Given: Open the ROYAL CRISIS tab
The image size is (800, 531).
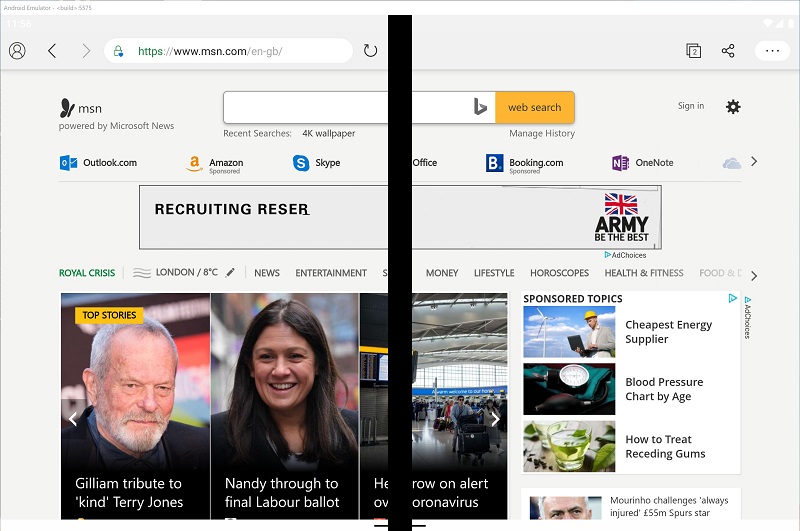Looking at the screenshot, I should point(87,273).
